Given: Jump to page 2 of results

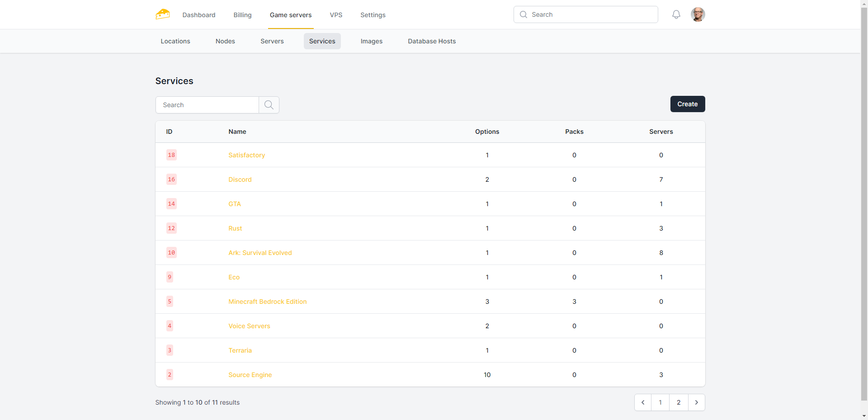Looking at the screenshot, I should (x=678, y=402).
